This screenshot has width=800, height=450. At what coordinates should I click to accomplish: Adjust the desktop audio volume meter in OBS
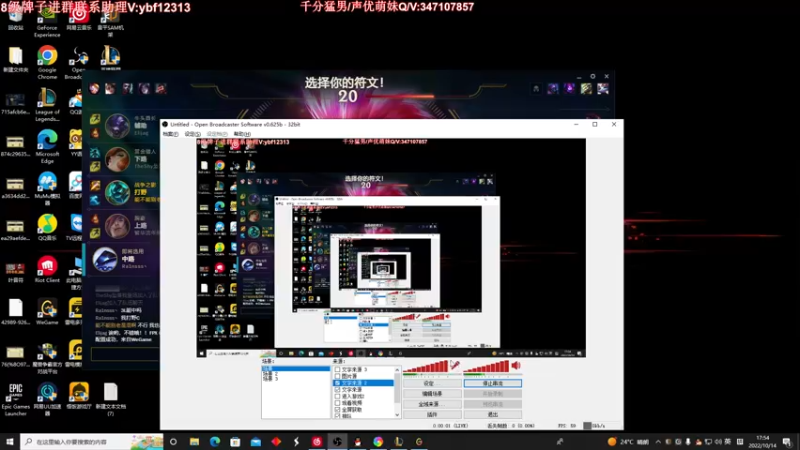[486, 366]
